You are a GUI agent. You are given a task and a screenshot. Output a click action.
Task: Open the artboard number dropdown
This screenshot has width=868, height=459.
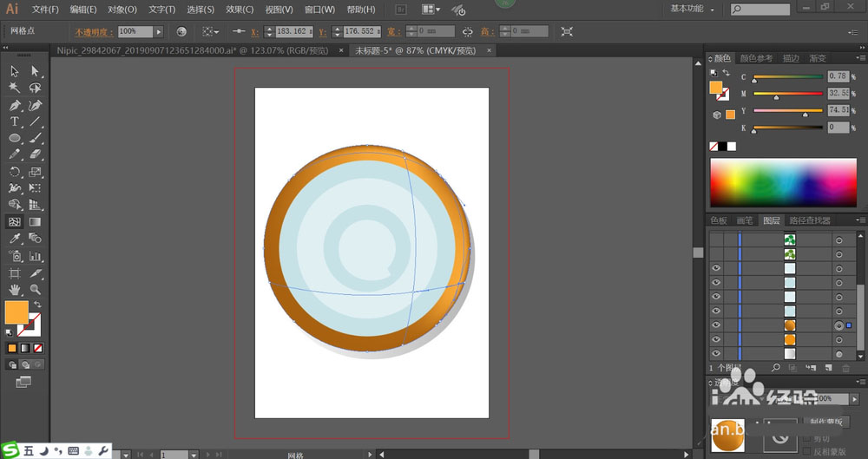[194, 456]
